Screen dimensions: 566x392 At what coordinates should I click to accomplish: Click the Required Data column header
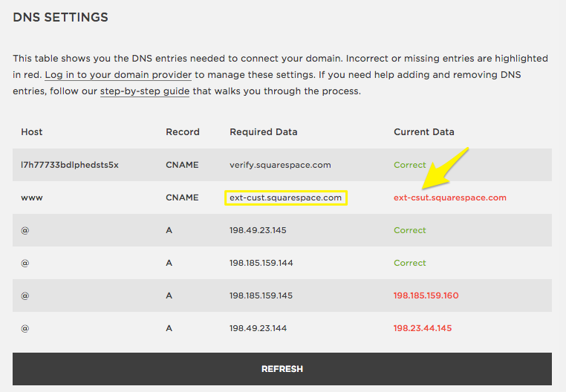pyautogui.click(x=263, y=132)
